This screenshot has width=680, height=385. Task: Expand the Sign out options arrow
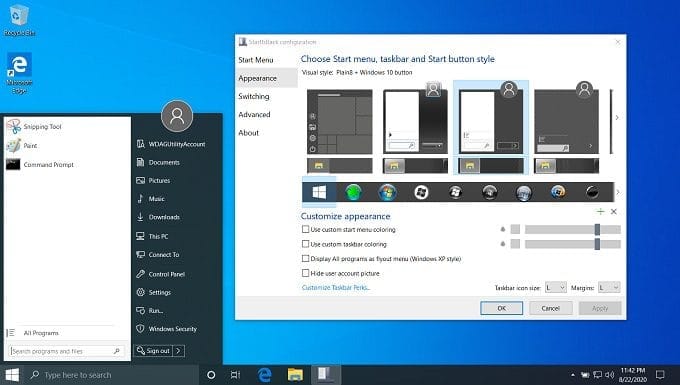[179, 351]
